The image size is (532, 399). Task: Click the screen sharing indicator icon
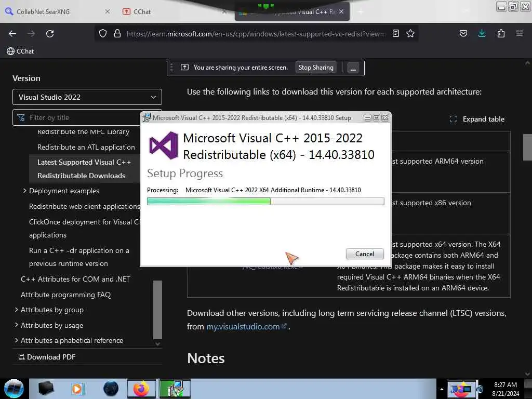[184, 67]
